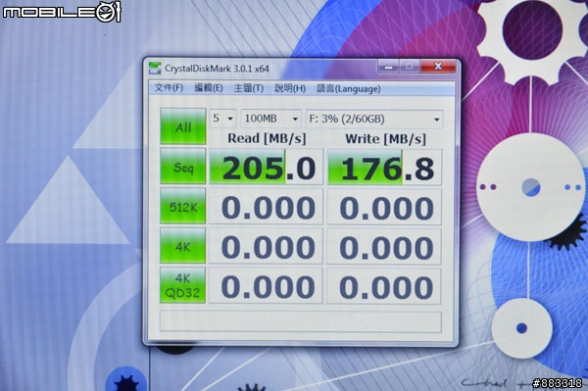Open the 主題(T) menu
Screen dimensions: 588x391
[249, 88]
